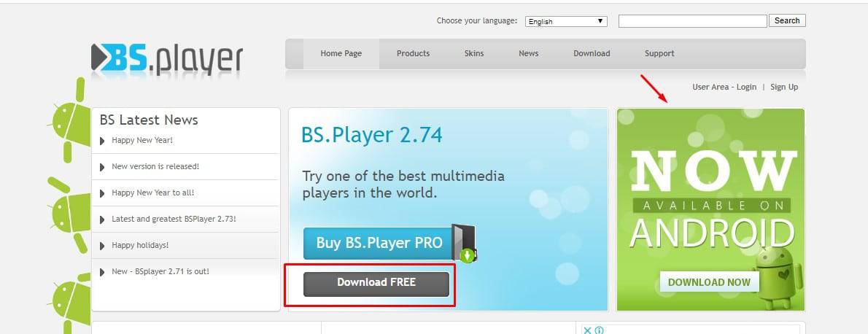The width and height of the screenshot is (868, 334).
Task: Click DOWNLOAD NOW on the Android banner
Action: point(709,282)
